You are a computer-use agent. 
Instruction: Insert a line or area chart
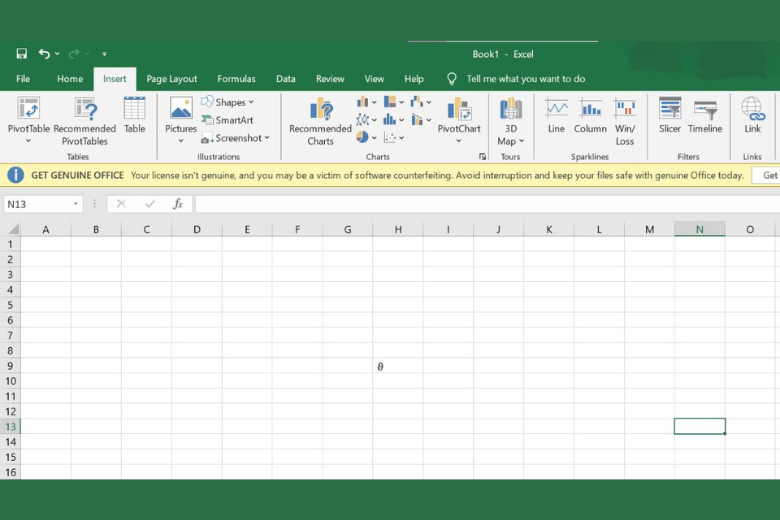[366, 120]
